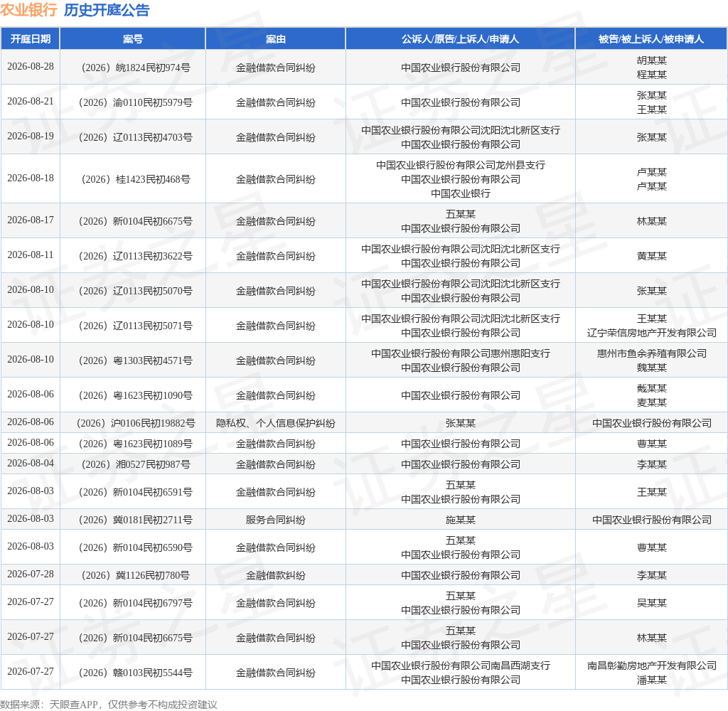The image size is (728, 711).
Task: Select case number (2026)桂1423民初468号
Action: click(136, 179)
